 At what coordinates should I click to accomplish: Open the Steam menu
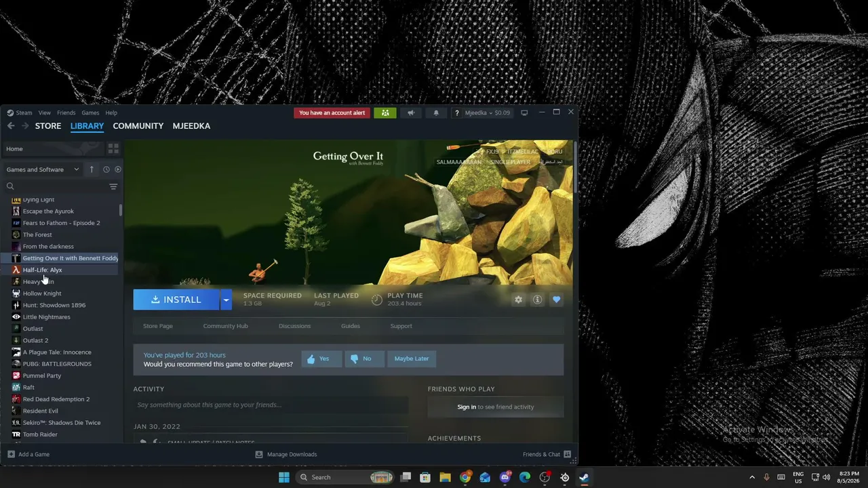(20, 113)
